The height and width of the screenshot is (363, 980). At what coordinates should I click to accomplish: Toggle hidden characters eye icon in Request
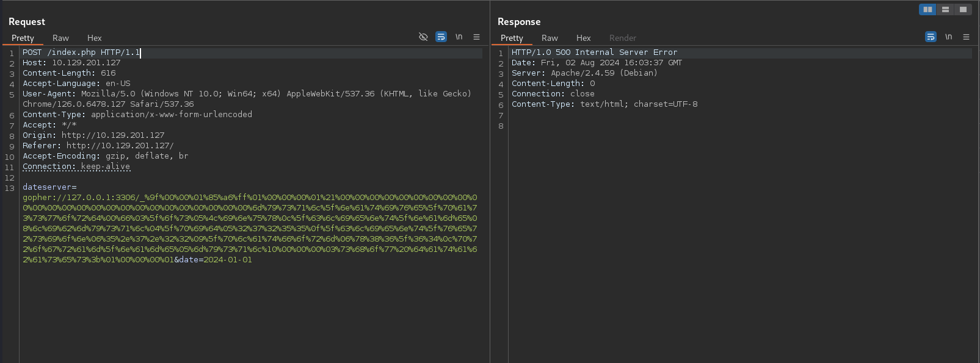pyautogui.click(x=423, y=37)
